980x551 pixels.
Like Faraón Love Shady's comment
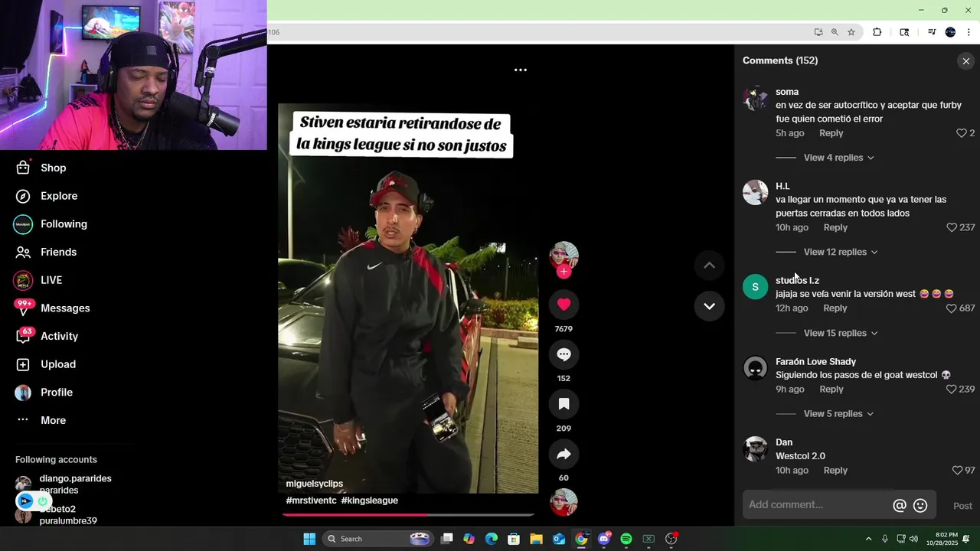click(952, 389)
